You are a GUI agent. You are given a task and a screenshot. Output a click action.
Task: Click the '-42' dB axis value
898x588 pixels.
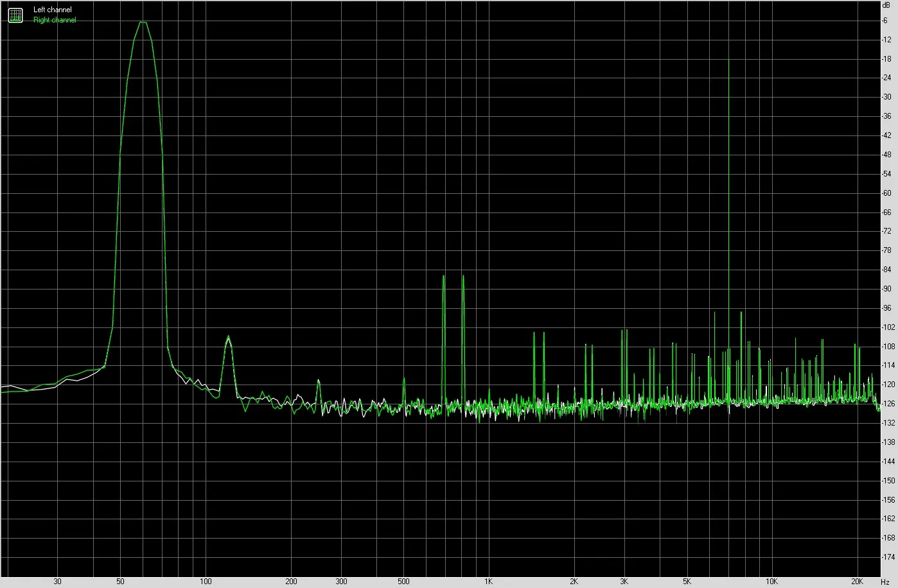pyautogui.click(x=887, y=136)
